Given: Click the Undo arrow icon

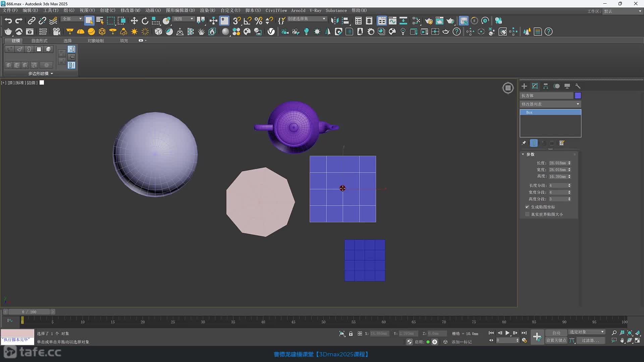Looking at the screenshot, I should click(8, 21).
